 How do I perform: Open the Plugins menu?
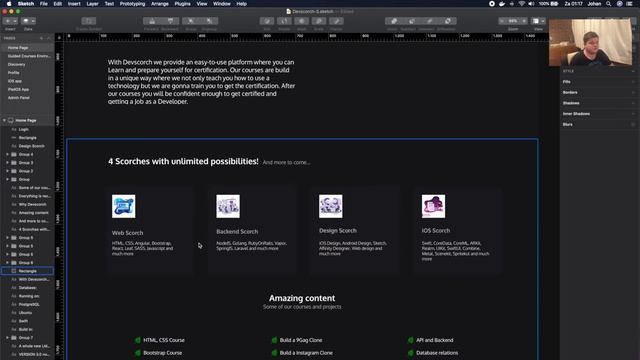click(x=182, y=4)
